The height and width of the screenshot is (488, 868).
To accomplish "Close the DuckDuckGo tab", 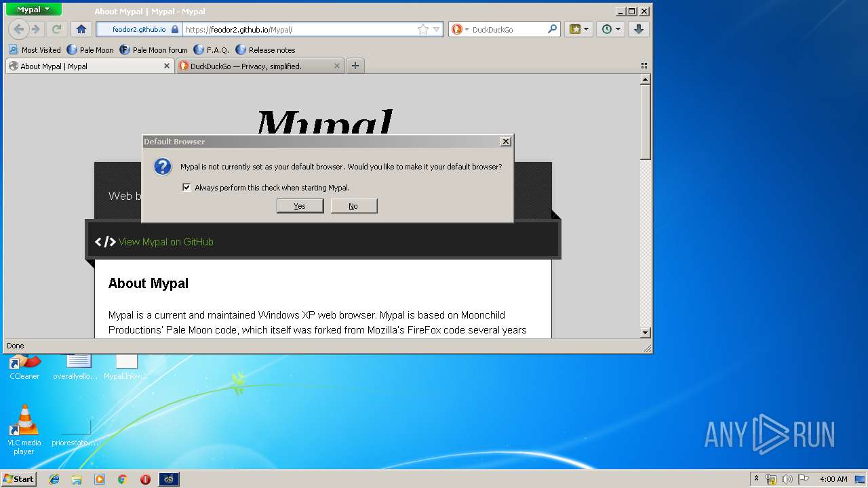I will 337,66.
